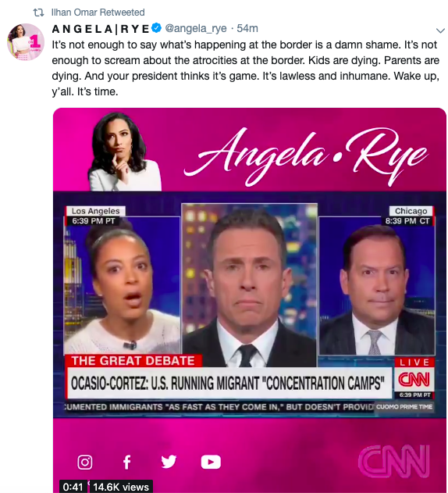The width and height of the screenshot is (448, 493).
Task: Click the 0:41 video duration badge
Action: coord(73,487)
